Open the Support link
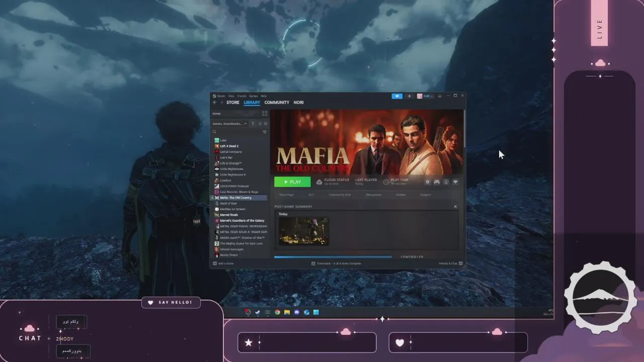 point(425,195)
